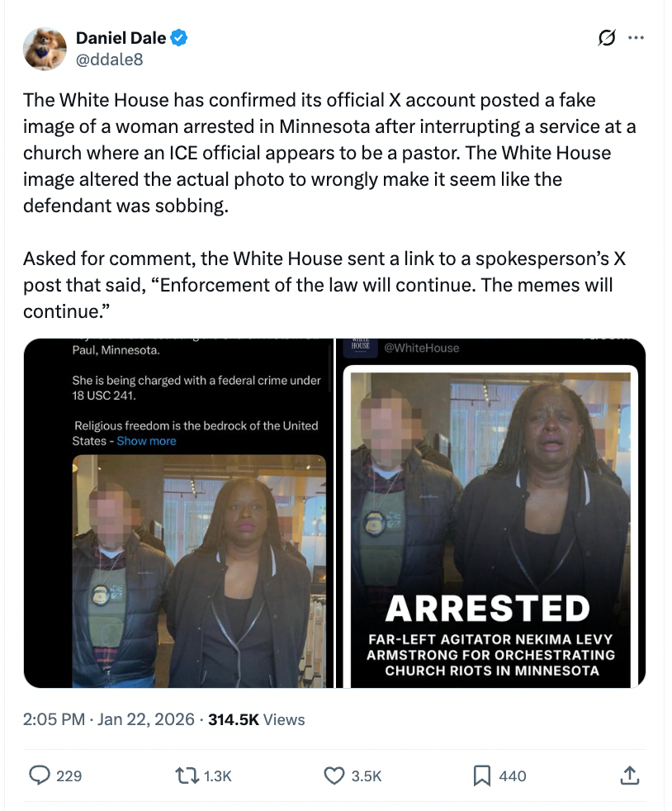Click the Daniel Dale display name
This screenshot has width=672, height=811.
click(x=121, y=38)
